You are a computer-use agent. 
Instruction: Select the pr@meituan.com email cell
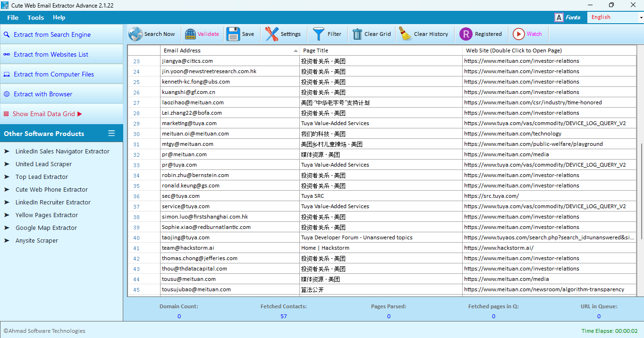(230, 154)
